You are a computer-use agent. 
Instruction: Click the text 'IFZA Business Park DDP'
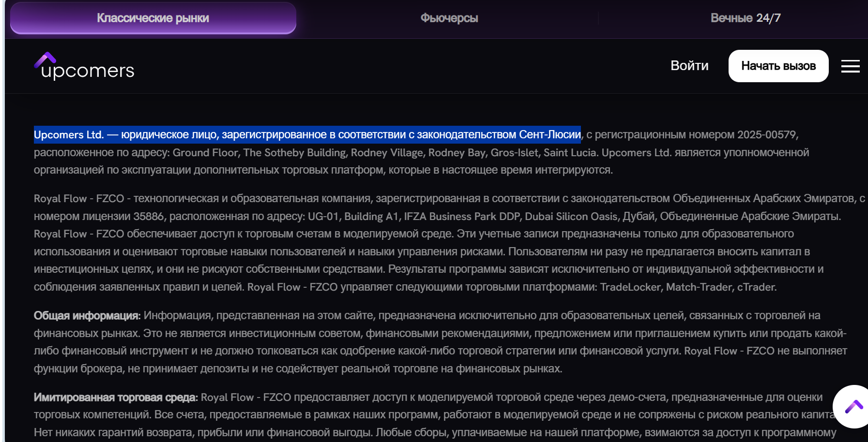coord(462,217)
